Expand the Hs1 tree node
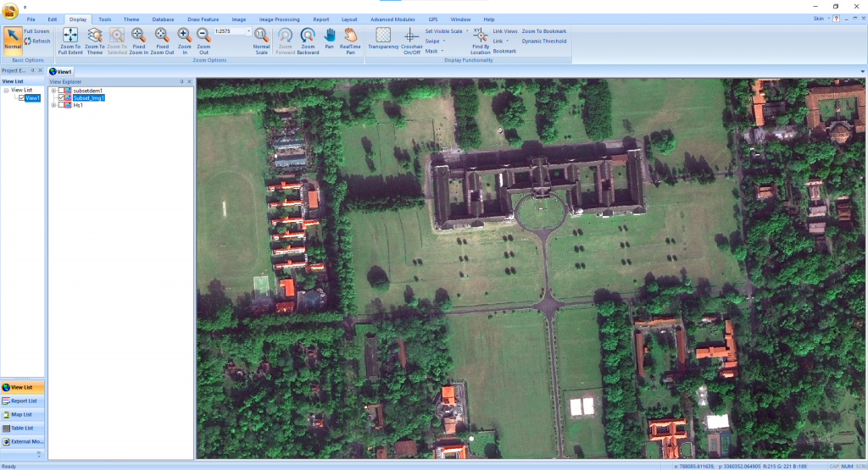The image size is (868, 470). (53, 105)
